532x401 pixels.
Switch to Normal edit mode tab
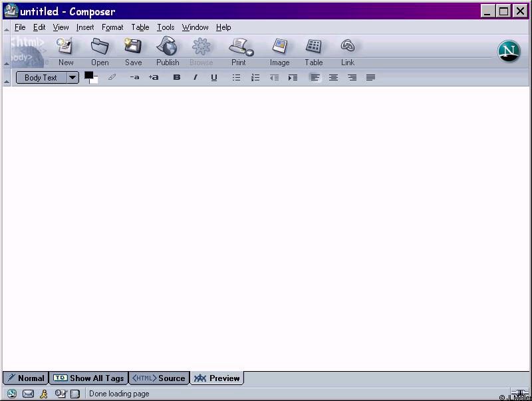(x=26, y=378)
